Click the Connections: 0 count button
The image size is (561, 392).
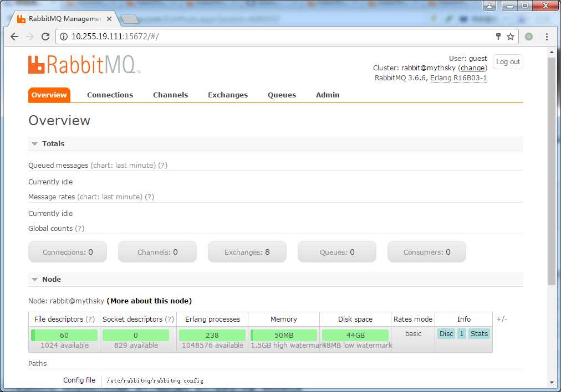(68, 252)
